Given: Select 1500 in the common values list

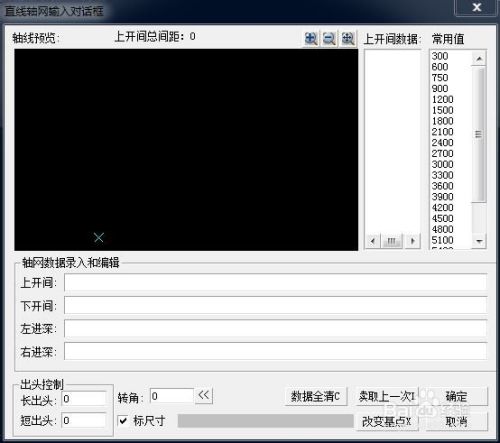Looking at the screenshot, I should [443, 110].
